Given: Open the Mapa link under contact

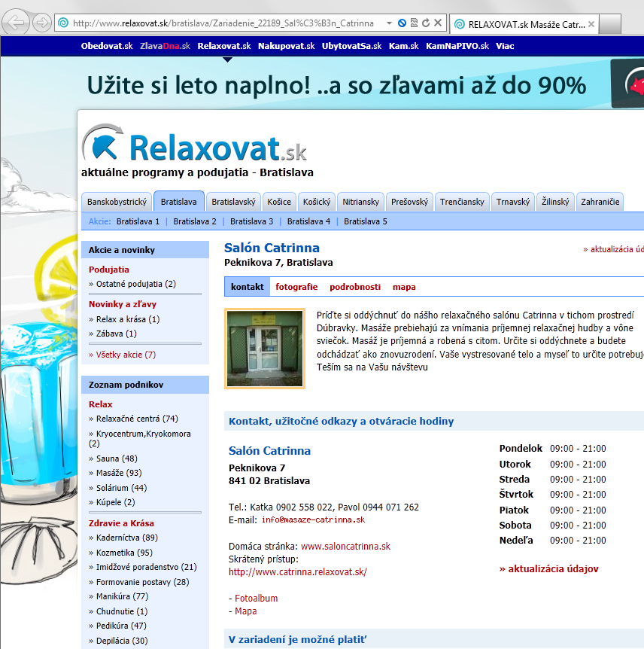Looking at the screenshot, I should [246, 611].
